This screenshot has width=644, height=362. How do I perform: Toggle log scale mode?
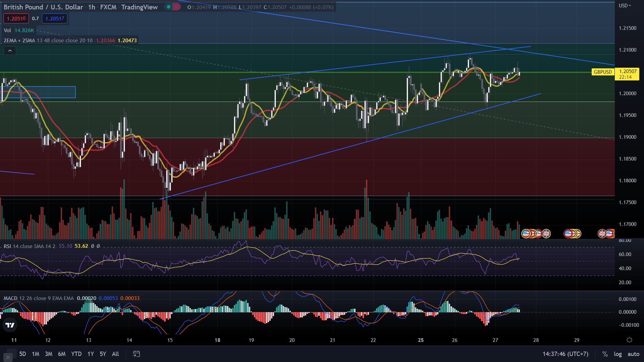coord(618,354)
